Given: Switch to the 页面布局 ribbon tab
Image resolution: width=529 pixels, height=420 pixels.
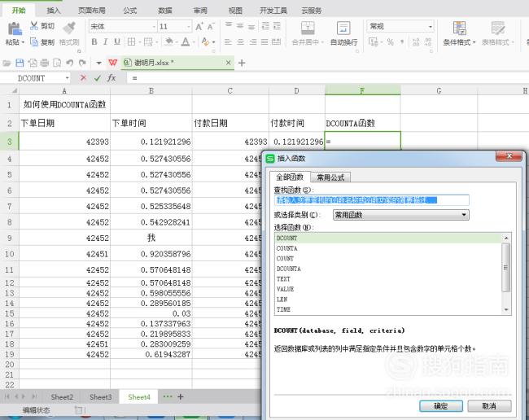Looking at the screenshot, I should click(x=92, y=11).
